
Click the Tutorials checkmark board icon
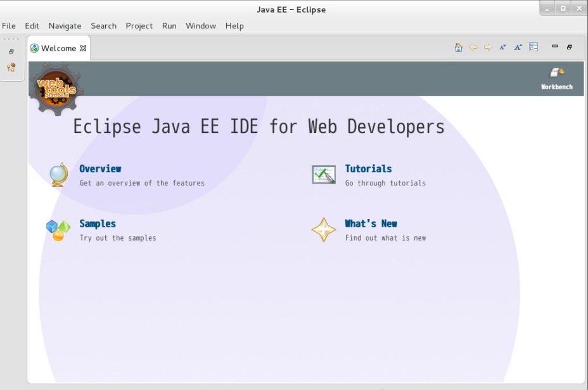pyautogui.click(x=324, y=175)
